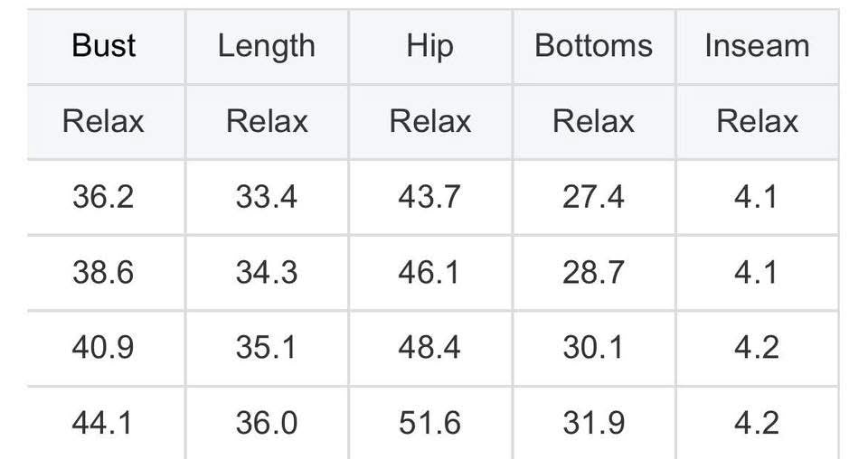Select the Length column header
The height and width of the screenshot is (459, 868).
(x=267, y=46)
